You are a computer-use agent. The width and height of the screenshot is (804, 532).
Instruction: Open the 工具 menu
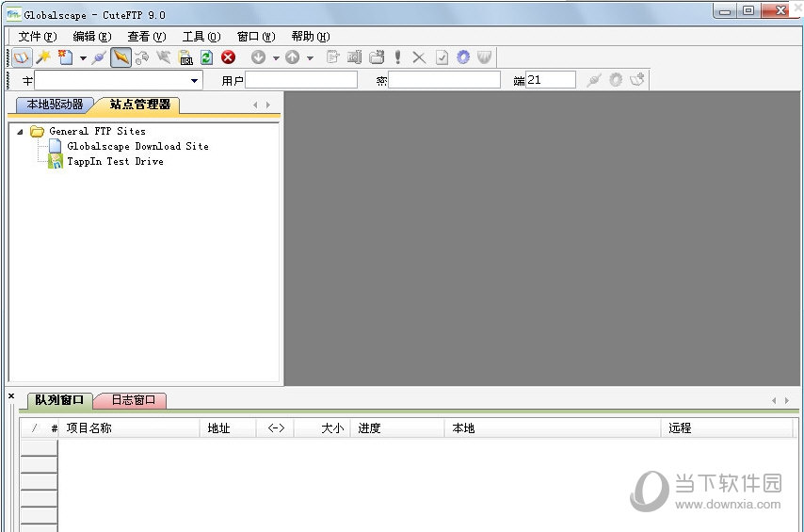click(x=201, y=36)
